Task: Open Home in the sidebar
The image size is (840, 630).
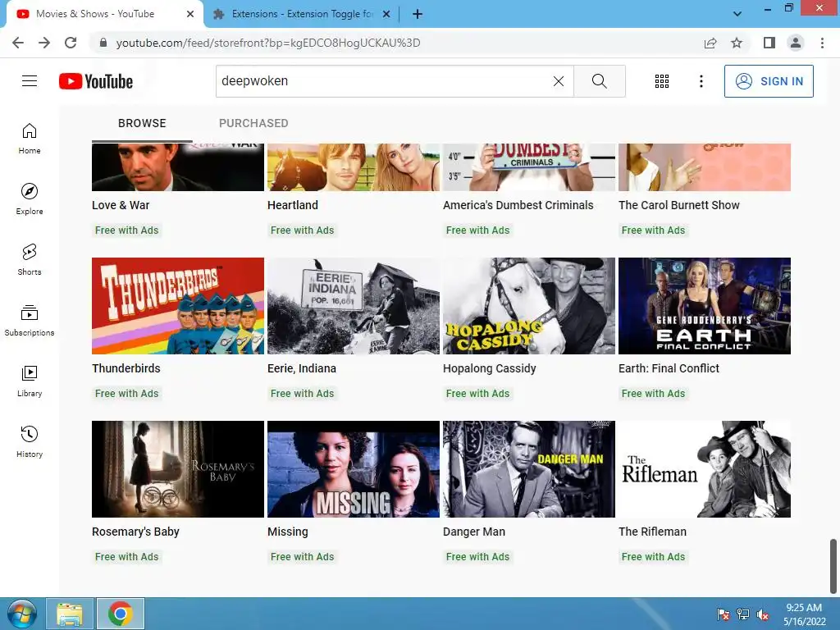Action: [x=30, y=138]
